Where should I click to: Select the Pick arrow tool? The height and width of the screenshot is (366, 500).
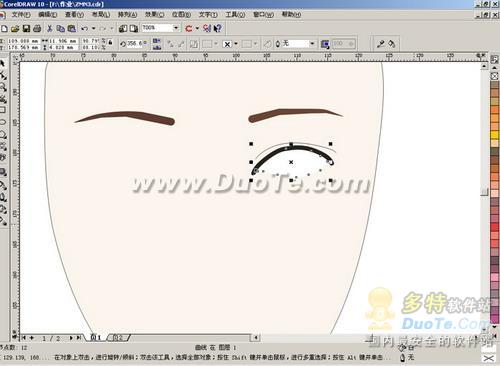click(2, 63)
